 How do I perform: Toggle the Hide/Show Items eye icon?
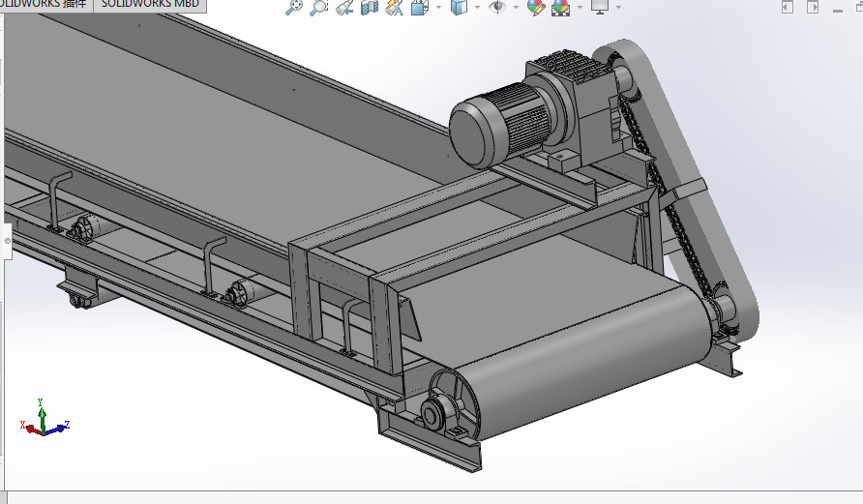[497, 7]
